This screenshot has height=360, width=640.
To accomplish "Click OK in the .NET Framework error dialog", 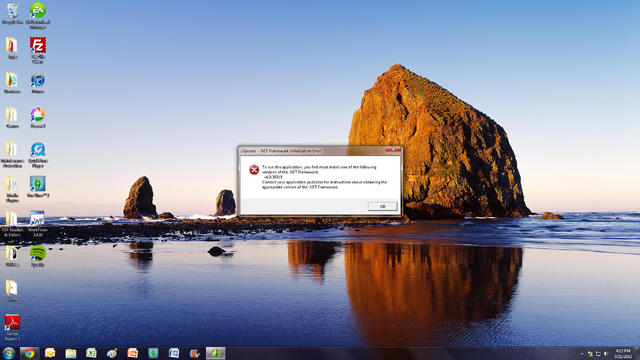I will (x=382, y=207).
